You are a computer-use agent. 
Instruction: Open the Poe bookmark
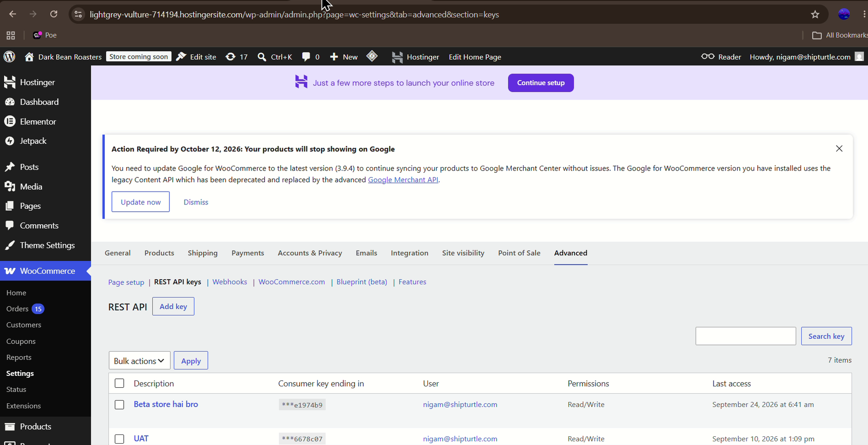45,35
